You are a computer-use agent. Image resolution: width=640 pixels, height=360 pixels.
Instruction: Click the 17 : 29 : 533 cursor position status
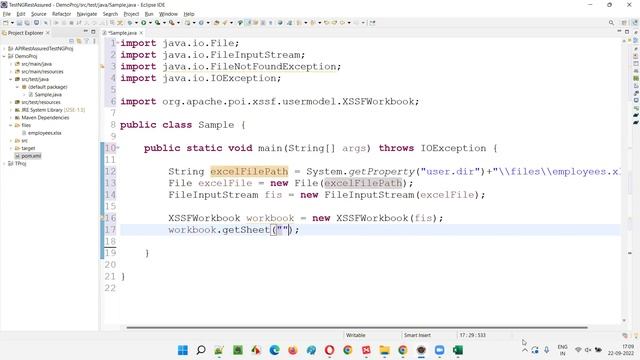472,335
